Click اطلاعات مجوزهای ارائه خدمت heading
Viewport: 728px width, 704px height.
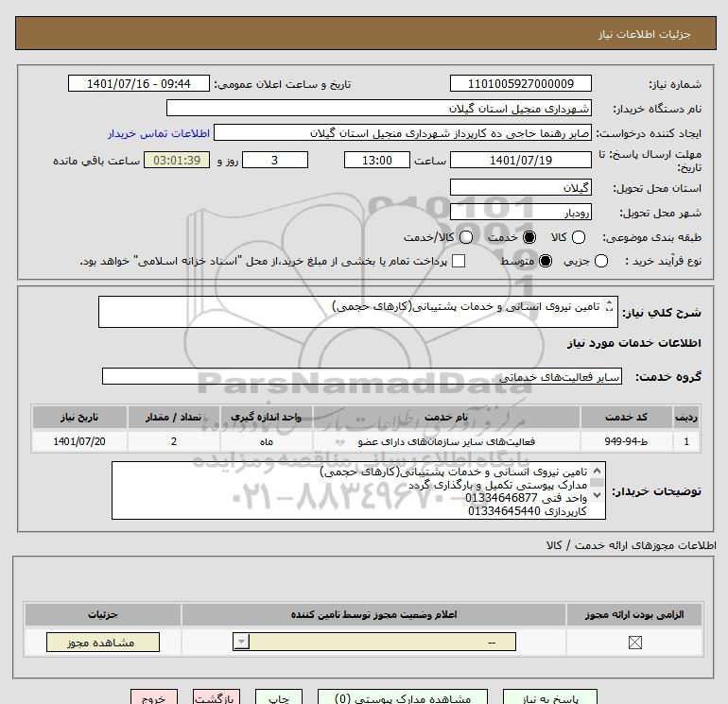coord(631,545)
